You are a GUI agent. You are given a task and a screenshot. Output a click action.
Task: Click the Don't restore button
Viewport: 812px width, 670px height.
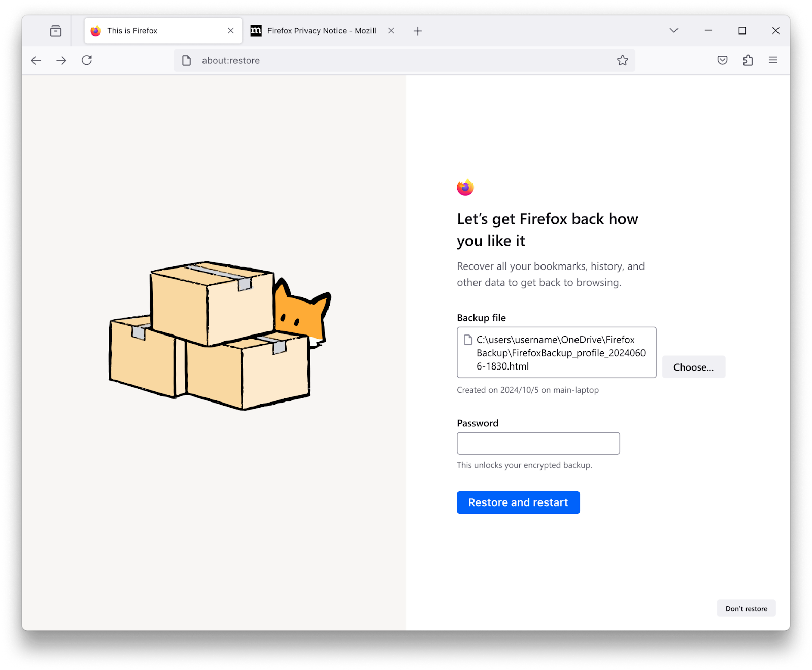click(x=746, y=608)
